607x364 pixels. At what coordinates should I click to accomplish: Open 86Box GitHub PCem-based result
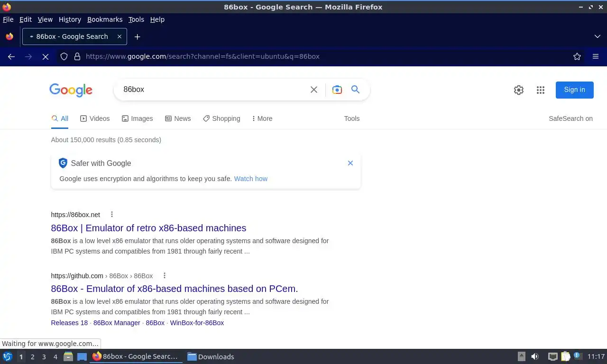[x=175, y=289]
